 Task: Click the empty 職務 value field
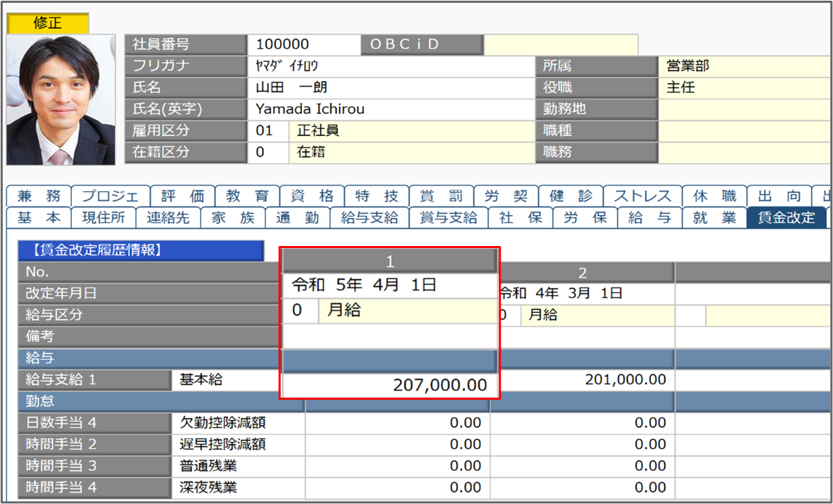tap(746, 152)
